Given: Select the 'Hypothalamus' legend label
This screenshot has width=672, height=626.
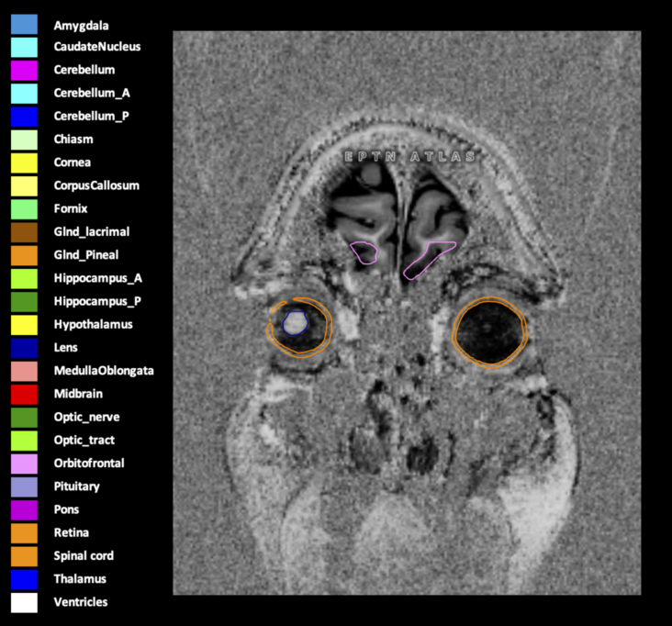Looking at the screenshot, I should point(93,325).
